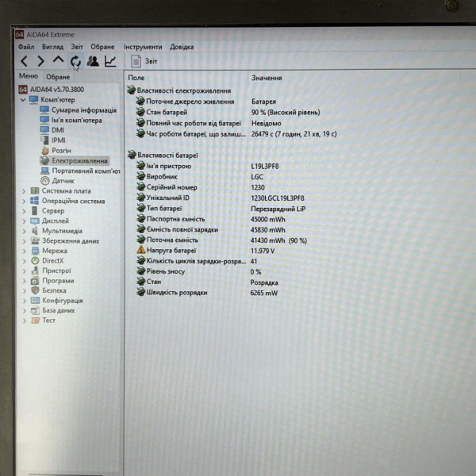Screen dimensions: 476x476
Task: Click the Пристрої category icon
Action: click(x=35, y=271)
